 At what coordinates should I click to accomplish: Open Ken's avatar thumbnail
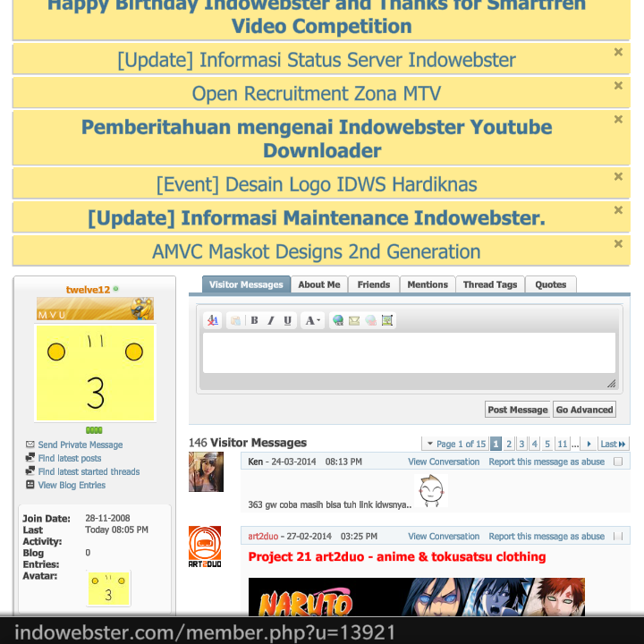point(207,472)
